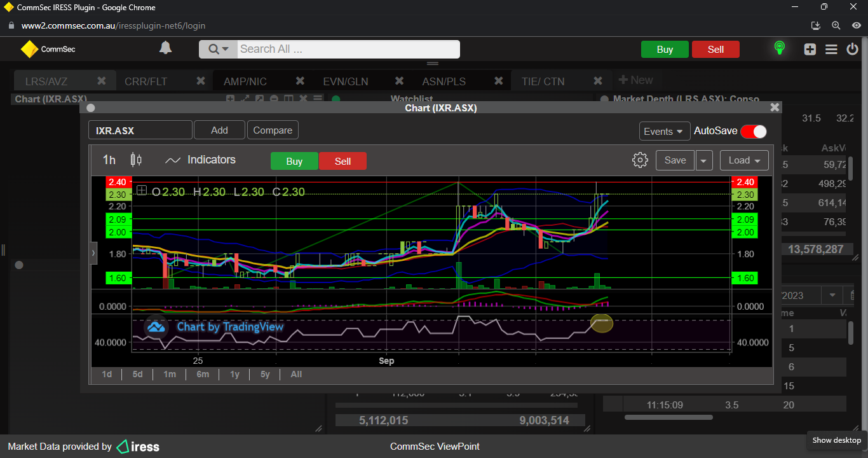
Task: Open the chart settings gear
Action: [640, 160]
